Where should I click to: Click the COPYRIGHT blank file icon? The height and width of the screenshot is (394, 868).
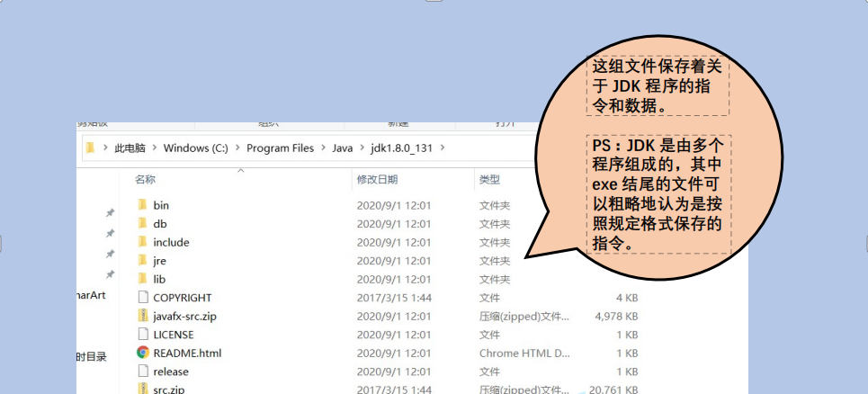143,297
